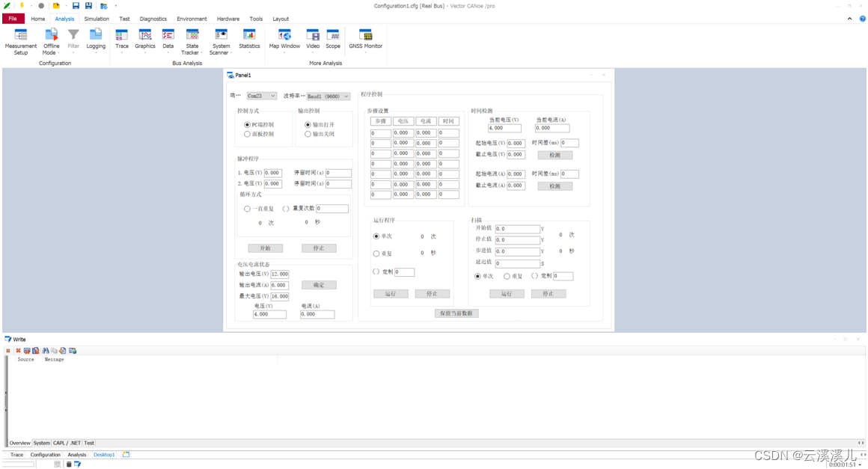Viewport: 868px width, 469px height.
Task: Click the Write window icon in status bar
Action: [78, 464]
